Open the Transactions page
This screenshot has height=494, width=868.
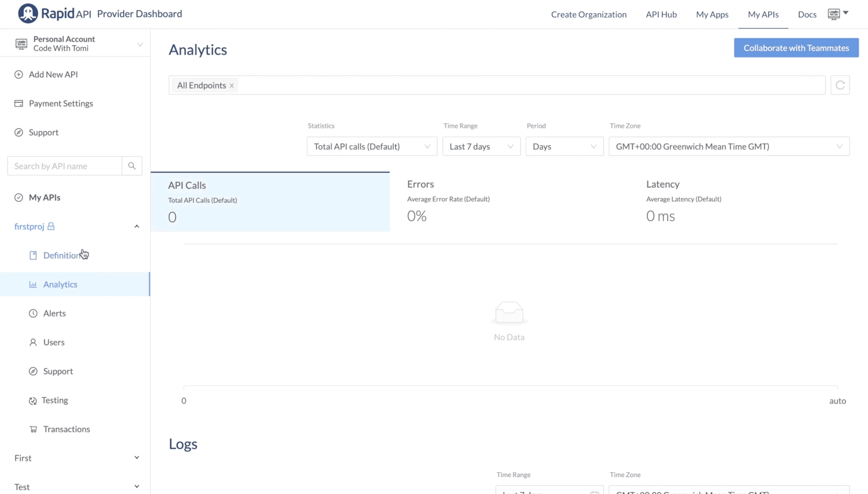(x=66, y=429)
